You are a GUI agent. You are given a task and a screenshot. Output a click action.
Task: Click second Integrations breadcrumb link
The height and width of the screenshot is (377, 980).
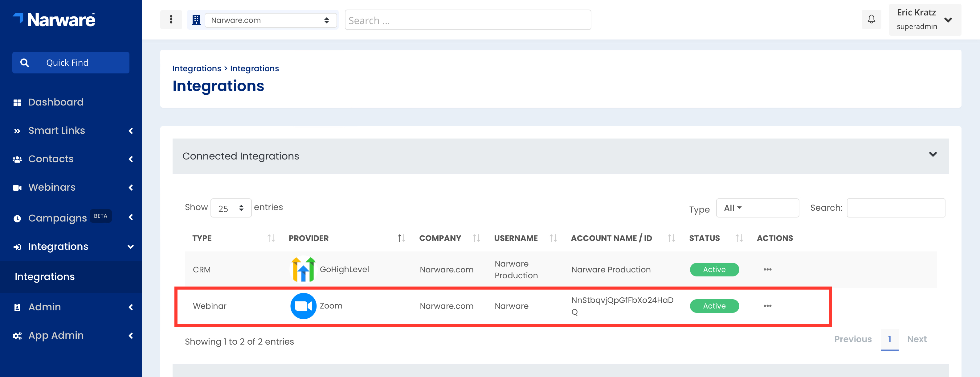point(255,68)
